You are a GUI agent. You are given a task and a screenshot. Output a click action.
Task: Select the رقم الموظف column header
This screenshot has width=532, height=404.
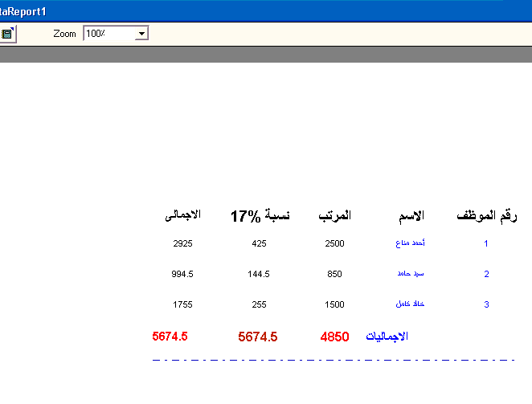486,216
